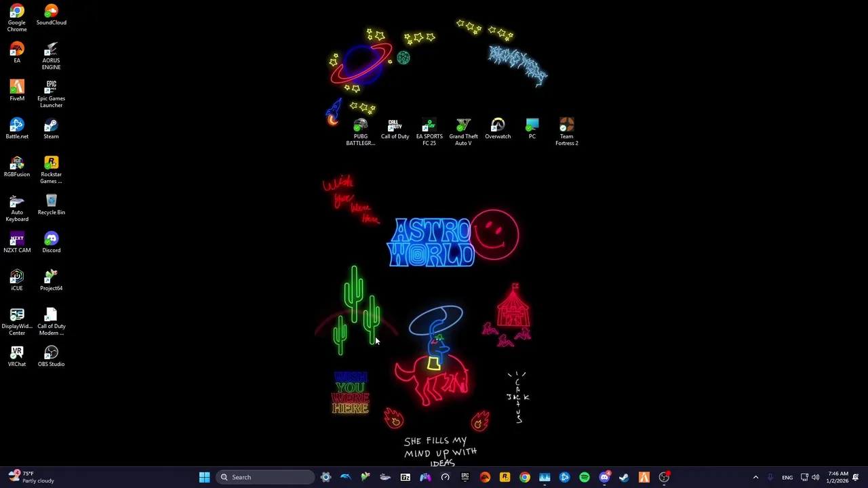Open the network quick settings icon
The height and width of the screenshot is (488, 868).
click(x=804, y=477)
